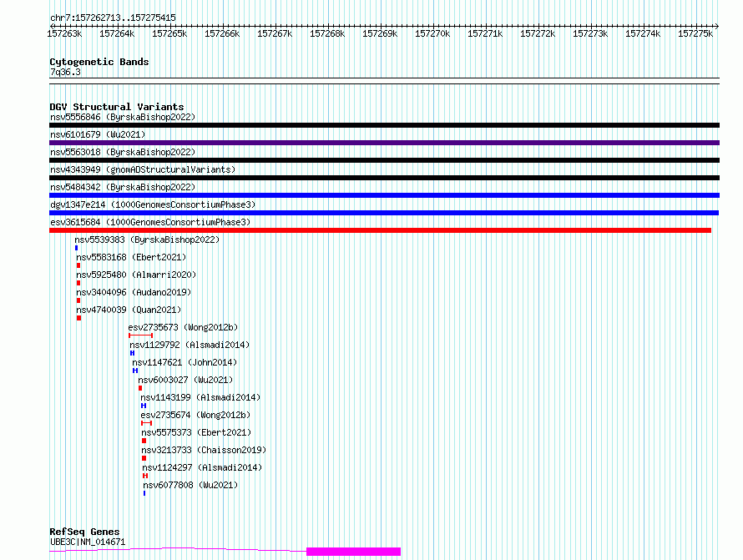Click the chr7:157262713..157275415 coordinates text
This screenshot has height=560, width=743.
click(113, 18)
